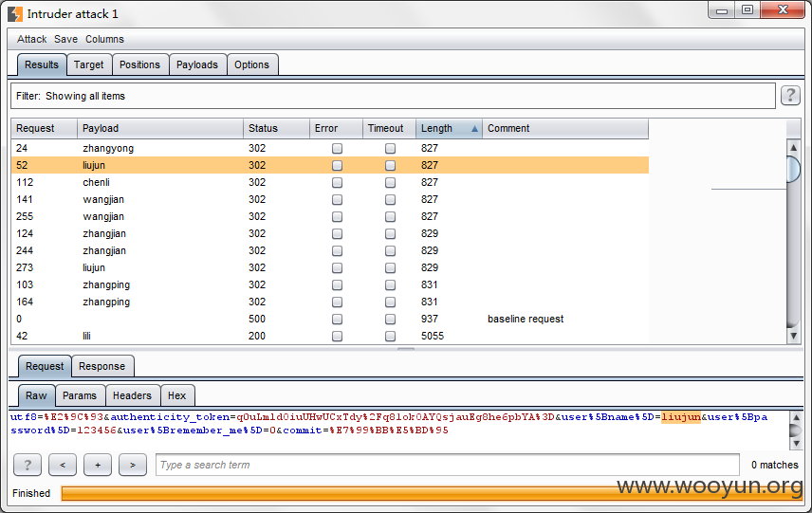Select the Request tab
812x513 pixels.
coord(45,367)
